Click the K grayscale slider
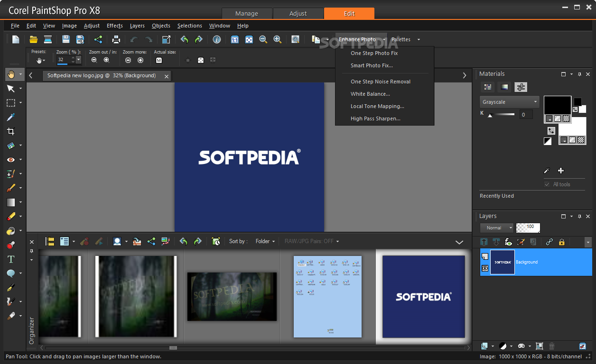596x364 pixels. pos(502,115)
